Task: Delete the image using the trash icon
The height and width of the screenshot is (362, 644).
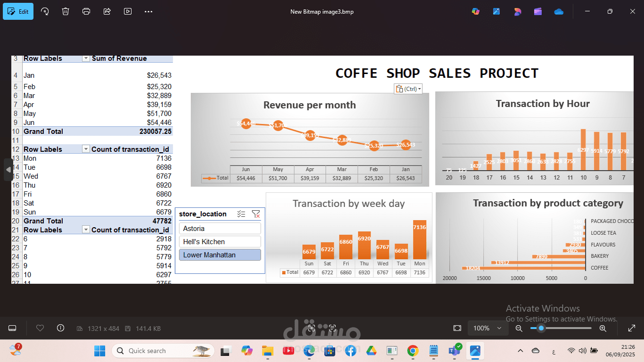Action: point(66,11)
